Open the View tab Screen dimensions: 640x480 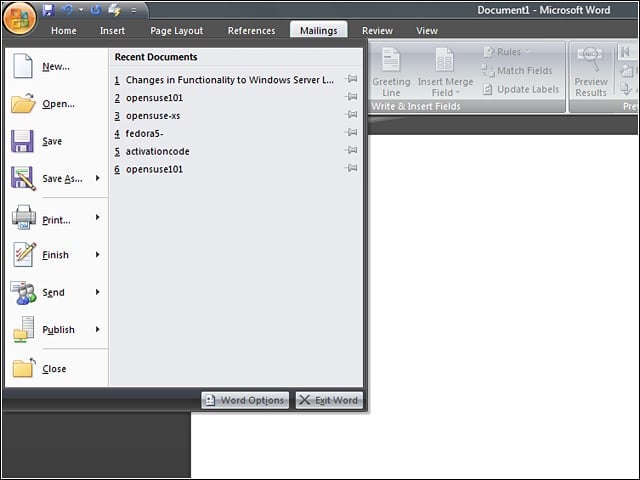pos(427,31)
